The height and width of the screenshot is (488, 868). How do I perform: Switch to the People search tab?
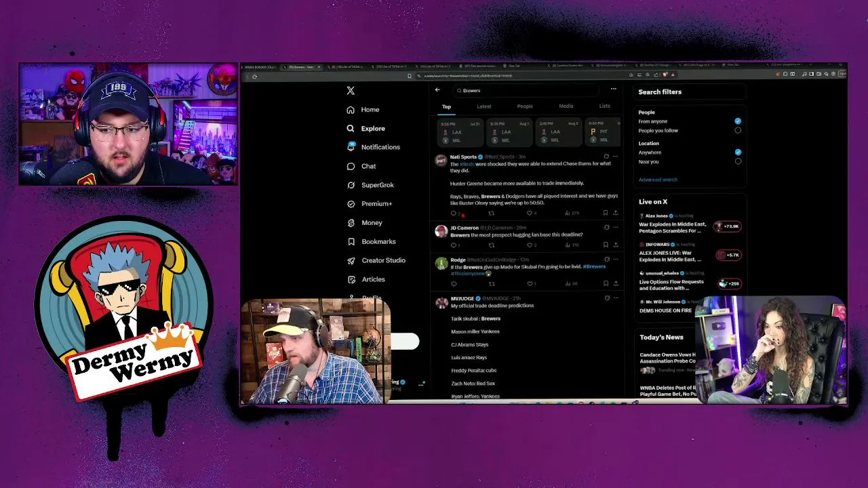[x=525, y=106]
